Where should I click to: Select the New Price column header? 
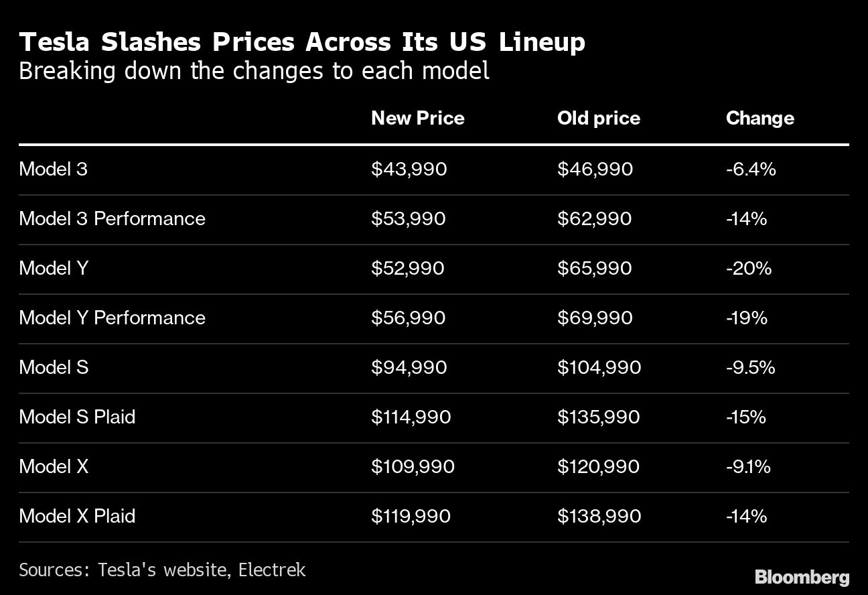(x=417, y=118)
